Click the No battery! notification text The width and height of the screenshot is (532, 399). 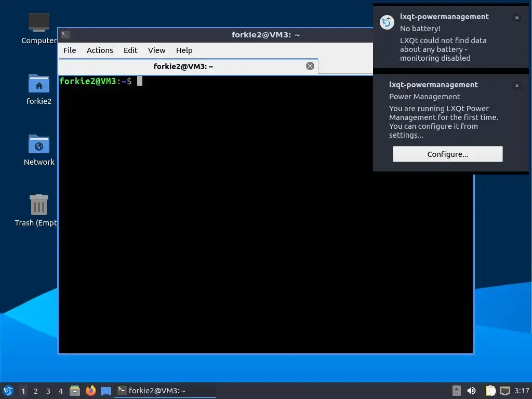tap(420, 29)
